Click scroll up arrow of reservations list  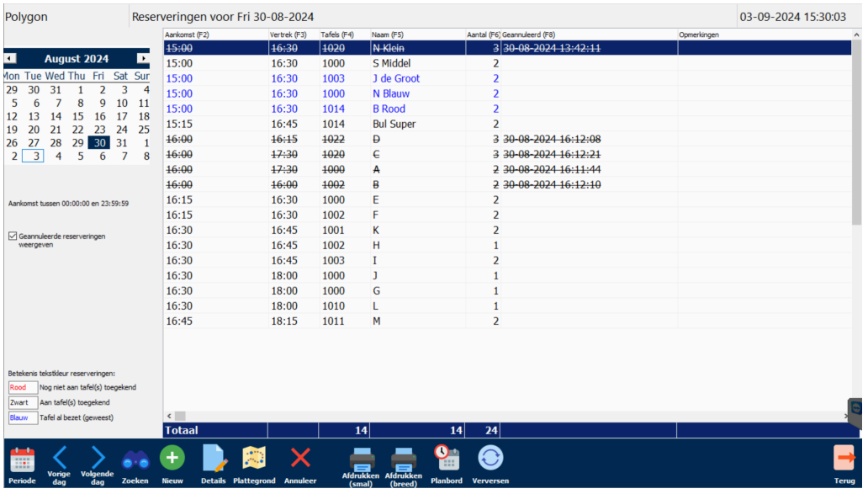click(x=857, y=35)
